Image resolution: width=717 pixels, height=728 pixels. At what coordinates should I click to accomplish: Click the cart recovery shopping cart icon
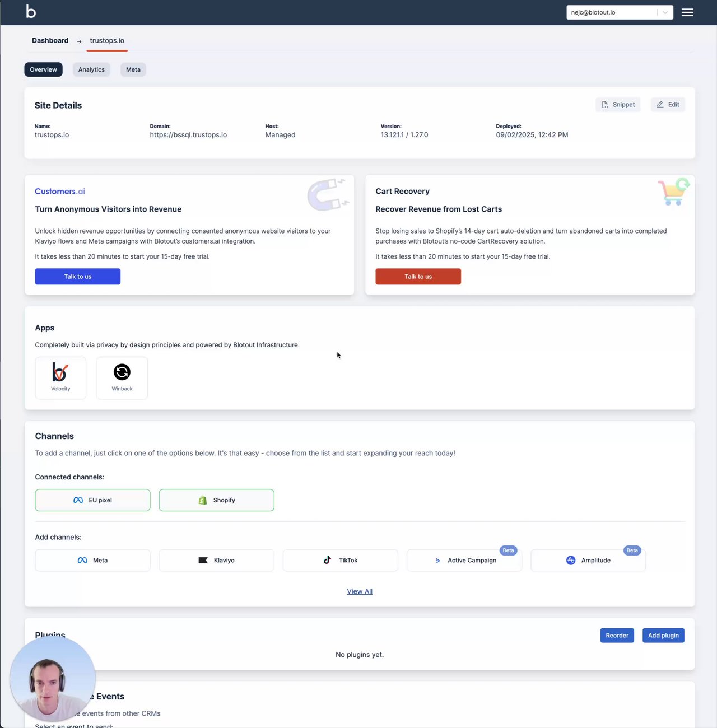(x=674, y=192)
